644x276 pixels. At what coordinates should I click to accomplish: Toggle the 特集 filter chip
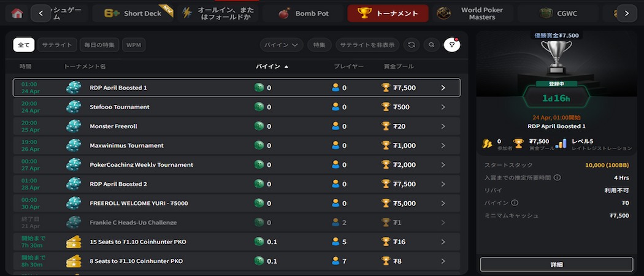click(x=319, y=45)
